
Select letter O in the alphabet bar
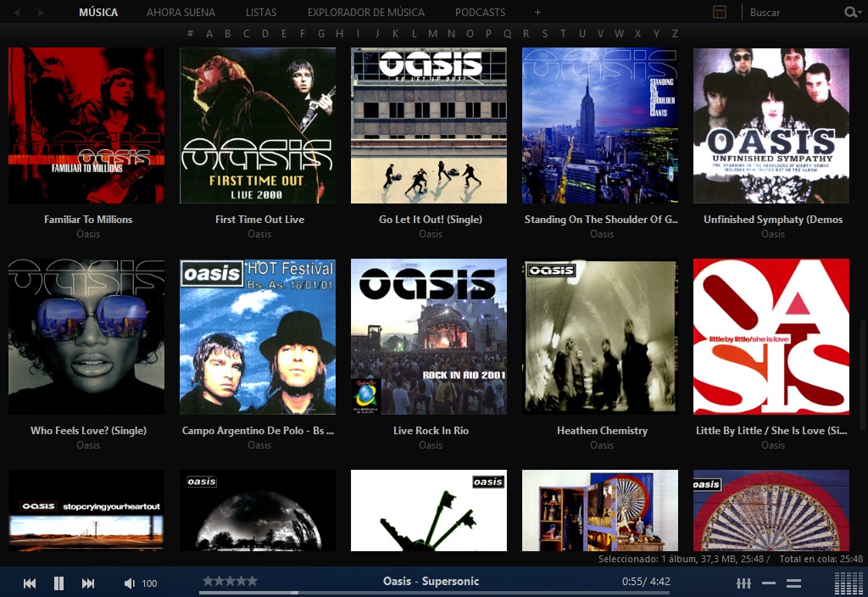point(470,33)
